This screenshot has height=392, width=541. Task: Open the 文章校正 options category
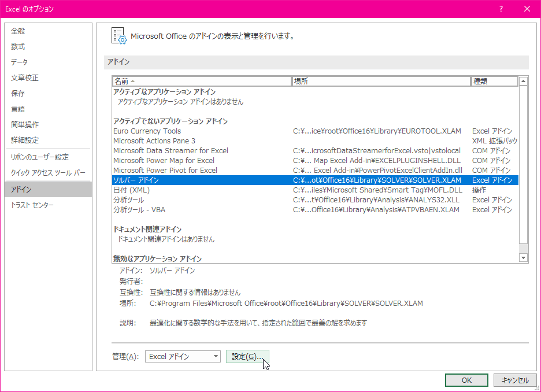pyautogui.click(x=49, y=77)
